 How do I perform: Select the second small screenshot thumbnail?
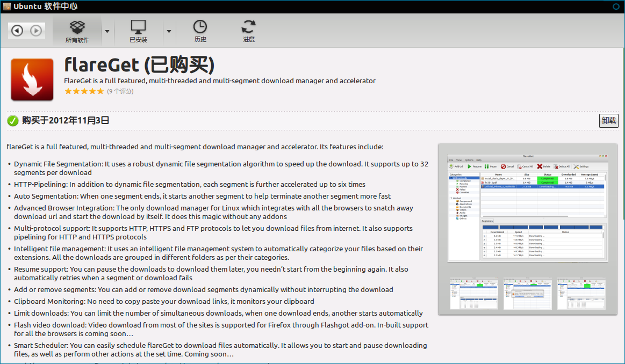click(528, 294)
